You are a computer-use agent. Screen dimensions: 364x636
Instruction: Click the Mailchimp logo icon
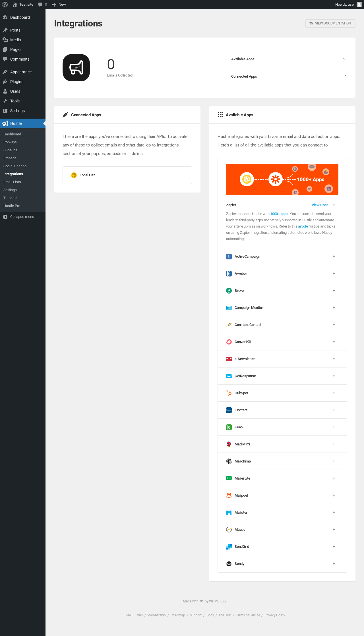point(229,461)
